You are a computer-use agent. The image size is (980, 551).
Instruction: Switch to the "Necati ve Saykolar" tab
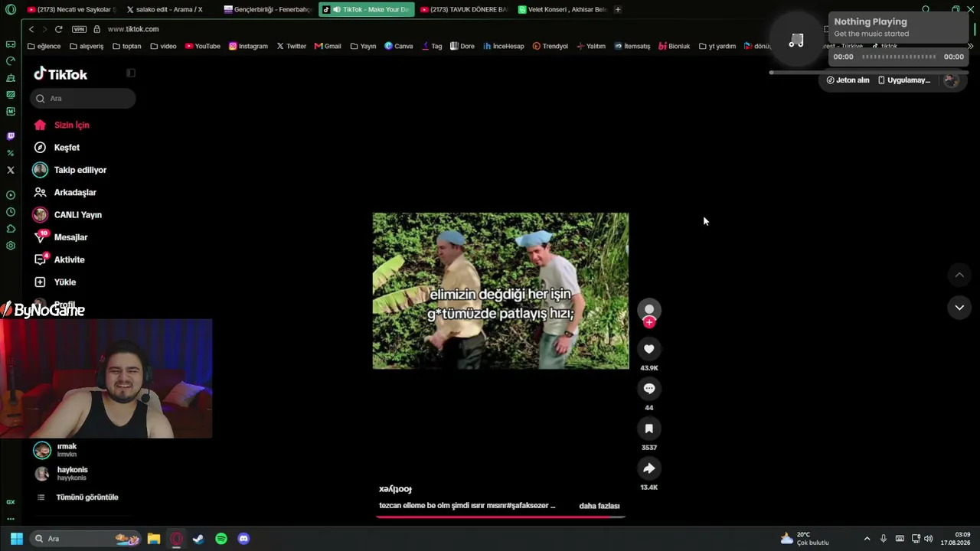pos(70,9)
